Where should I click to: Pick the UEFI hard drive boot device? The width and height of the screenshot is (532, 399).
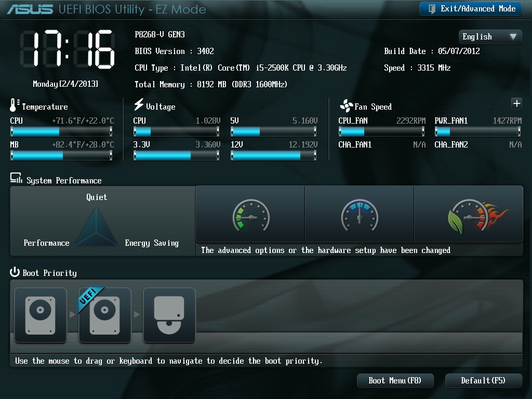click(105, 315)
